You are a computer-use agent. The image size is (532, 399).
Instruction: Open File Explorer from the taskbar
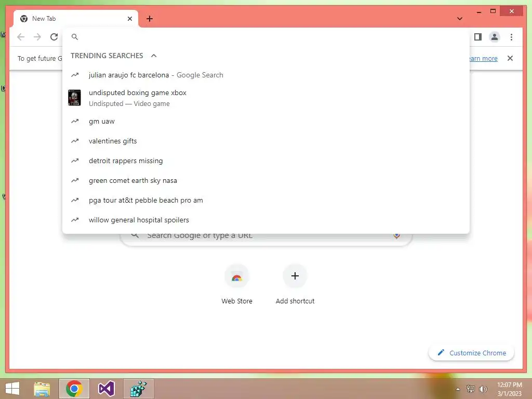42,389
